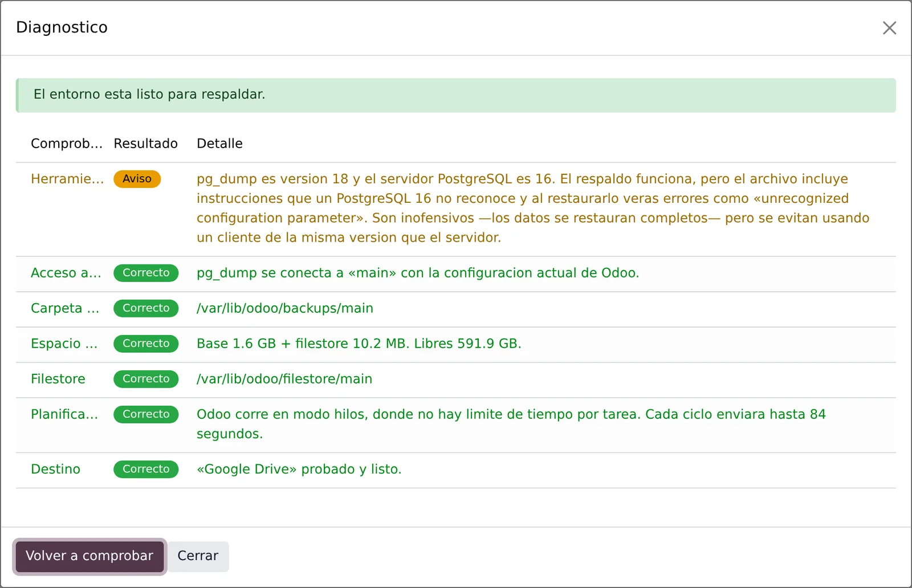Click the Resultado column header

tap(145, 144)
